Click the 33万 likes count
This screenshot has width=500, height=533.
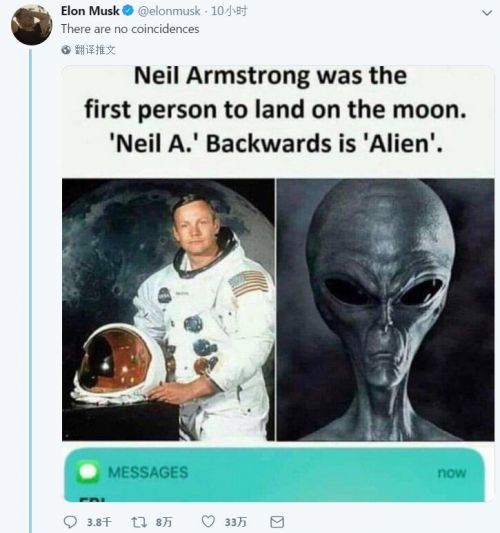pyautogui.click(x=236, y=522)
